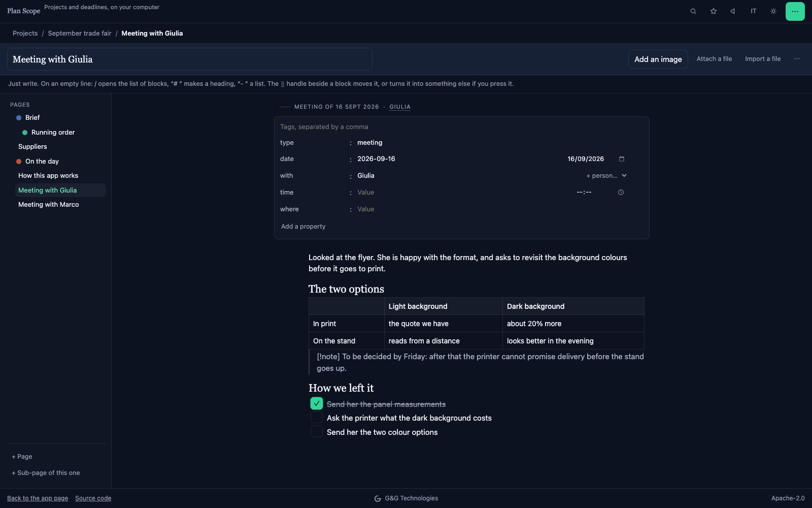Click the Add an image button

coord(658,59)
